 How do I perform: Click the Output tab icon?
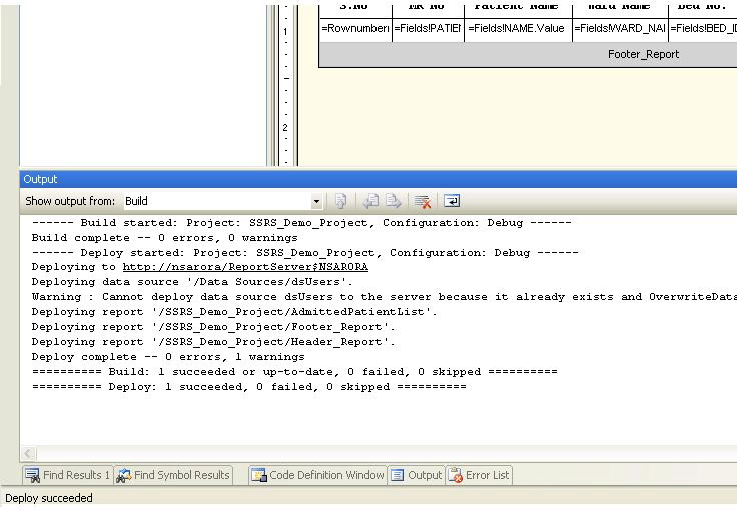pos(398,475)
